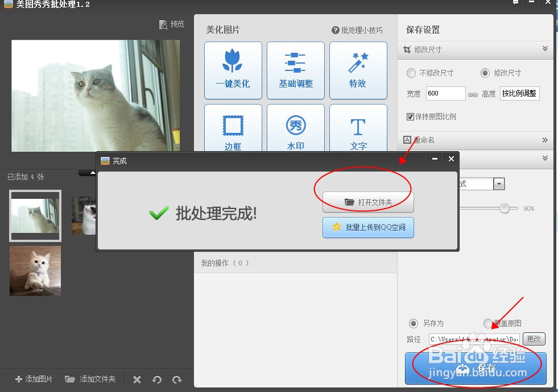Click 批量上传到QQ空间 upload button
This screenshot has width=558, height=392.
367,227
